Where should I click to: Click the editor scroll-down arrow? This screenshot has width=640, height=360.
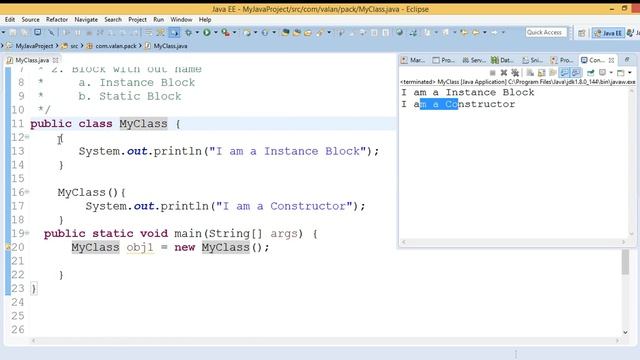click(625, 332)
